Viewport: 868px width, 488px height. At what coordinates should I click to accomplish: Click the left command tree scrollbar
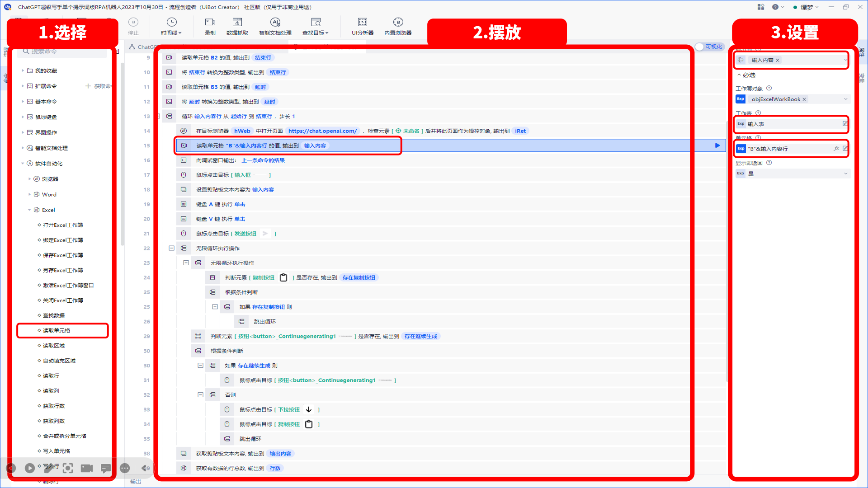tap(123, 154)
